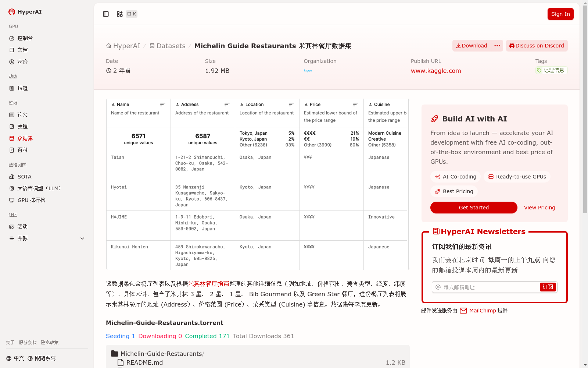Click Discuss on Discord button

(x=537, y=46)
